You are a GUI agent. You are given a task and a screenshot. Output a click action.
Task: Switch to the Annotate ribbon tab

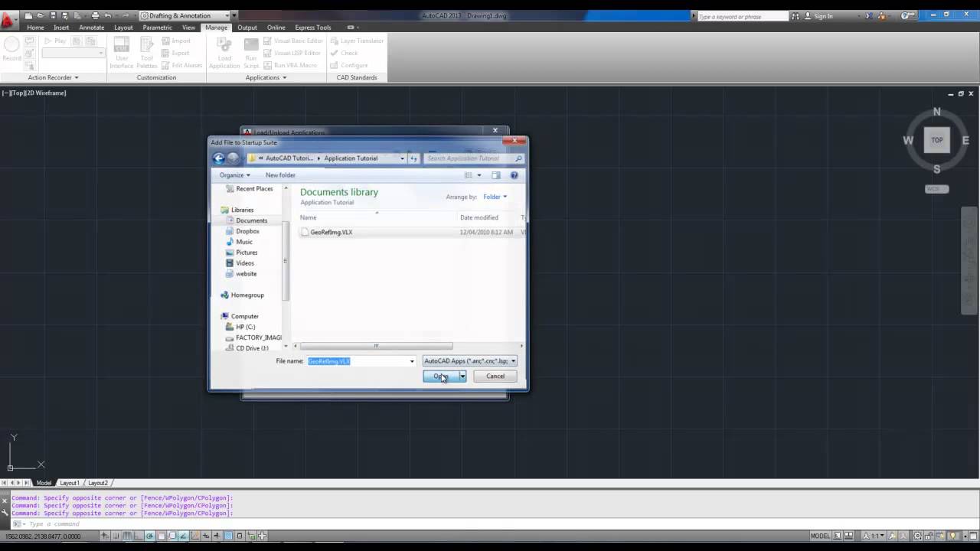coord(92,28)
